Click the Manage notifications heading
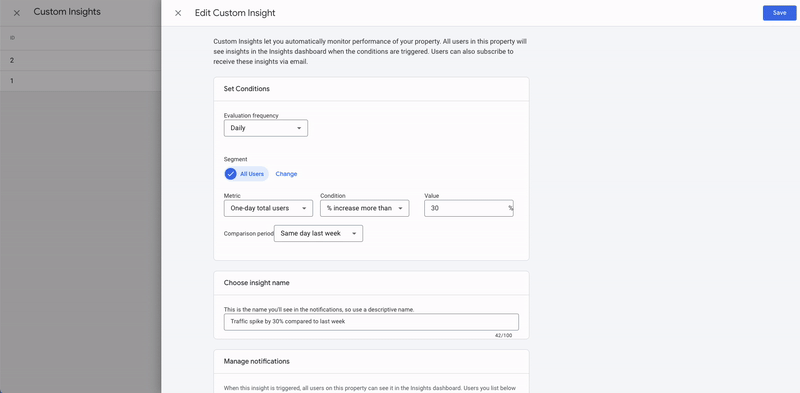The width and height of the screenshot is (800, 393). pos(257,361)
